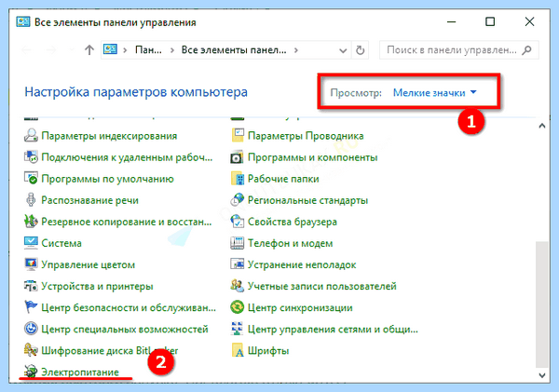559x392 pixels.
Task: Open Программы и компоненты link
Action: [x=313, y=157]
